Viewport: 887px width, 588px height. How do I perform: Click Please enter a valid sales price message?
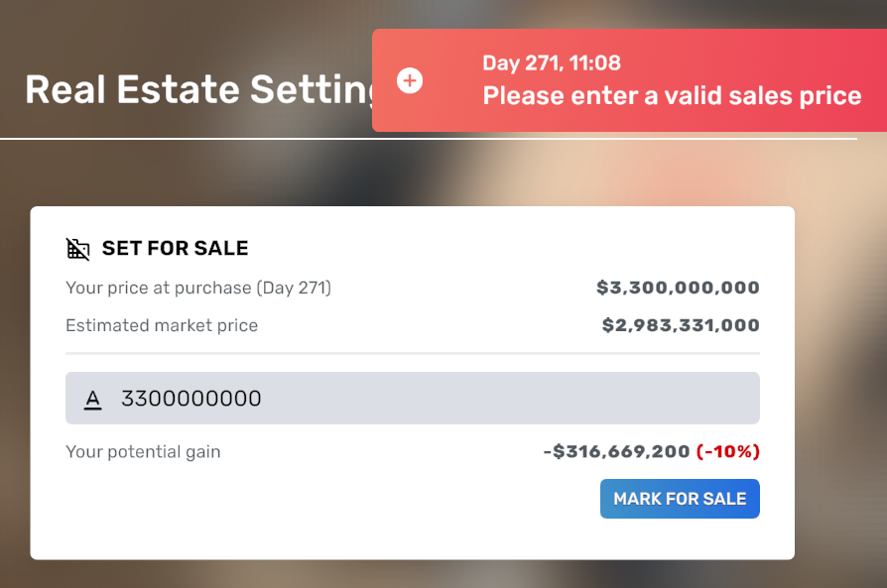pyautogui.click(x=672, y=95)
